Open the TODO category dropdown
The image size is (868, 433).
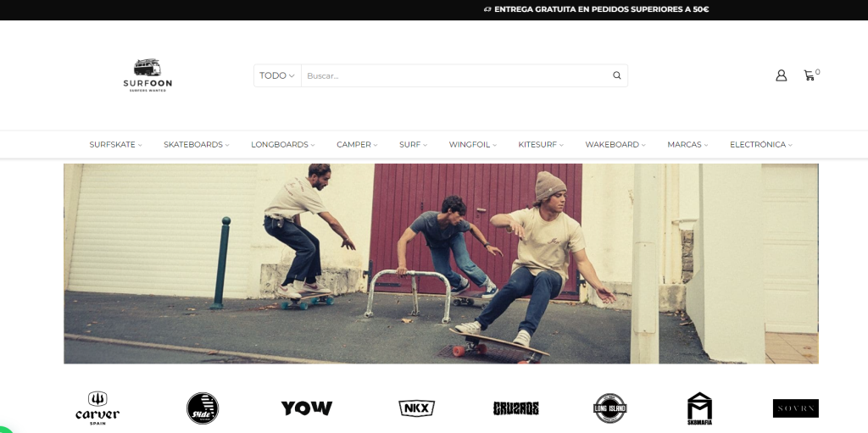tap(277, 76)
